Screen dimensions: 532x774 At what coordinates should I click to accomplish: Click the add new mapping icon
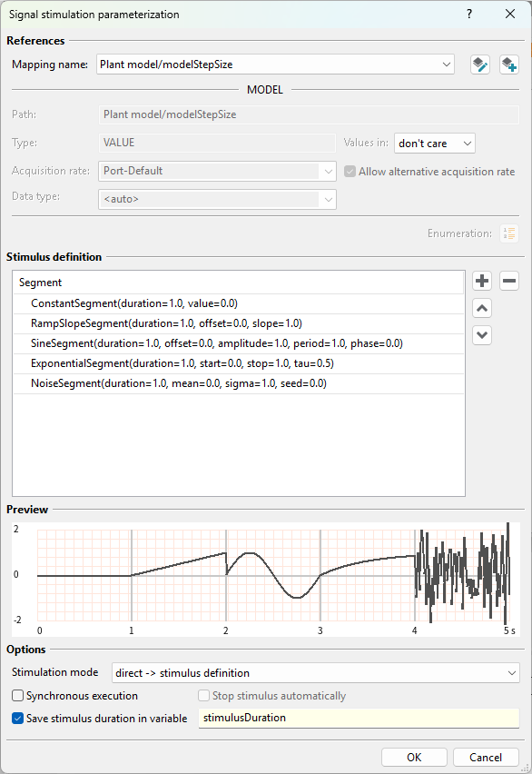click(x=508, y=64)
